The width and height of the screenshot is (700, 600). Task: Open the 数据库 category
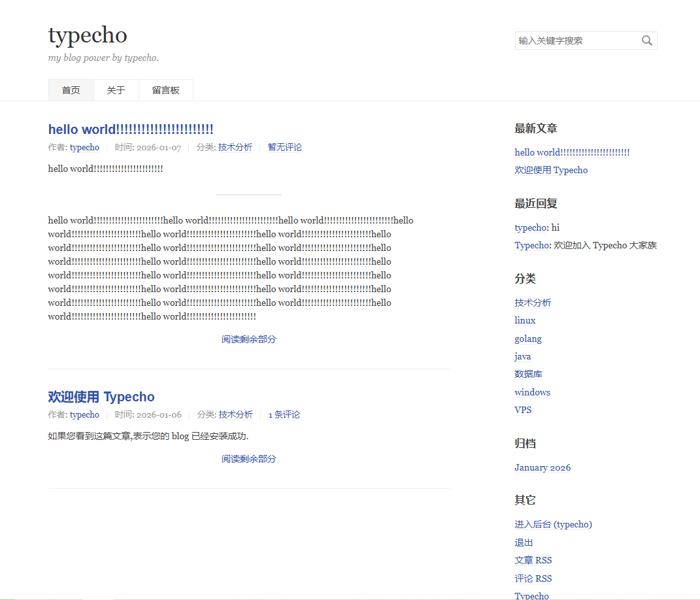[528, 374]
